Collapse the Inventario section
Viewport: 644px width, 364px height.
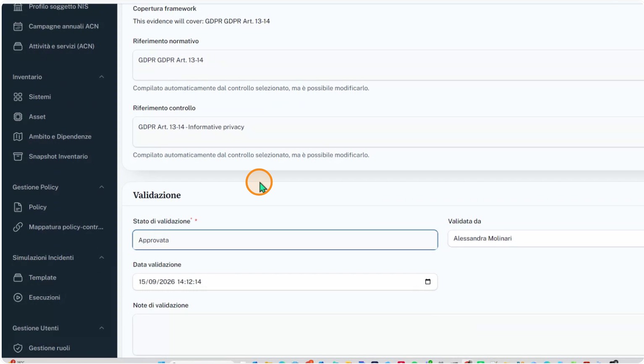pyautogui.click(x=102, y=77)
